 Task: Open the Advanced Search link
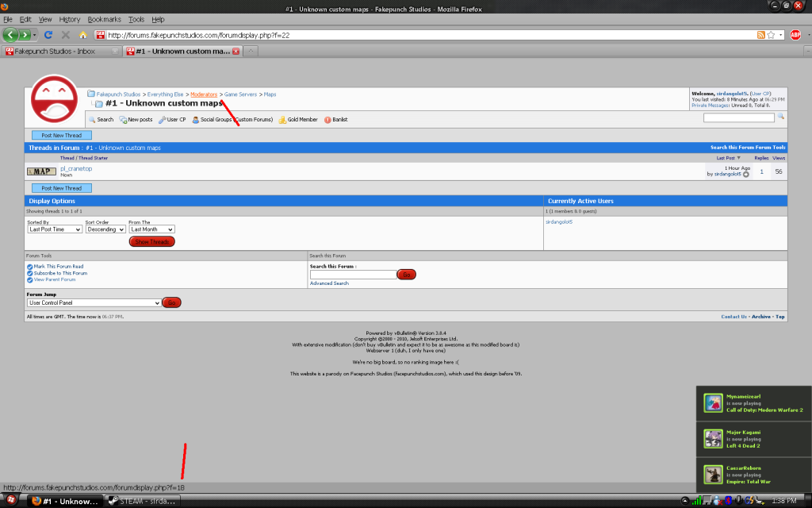coord(329,283)
